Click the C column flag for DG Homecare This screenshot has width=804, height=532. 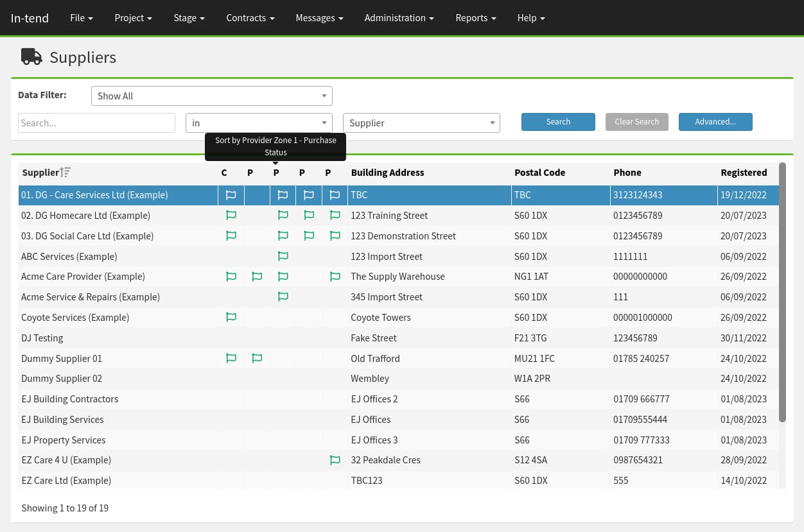tap(231, 215)
